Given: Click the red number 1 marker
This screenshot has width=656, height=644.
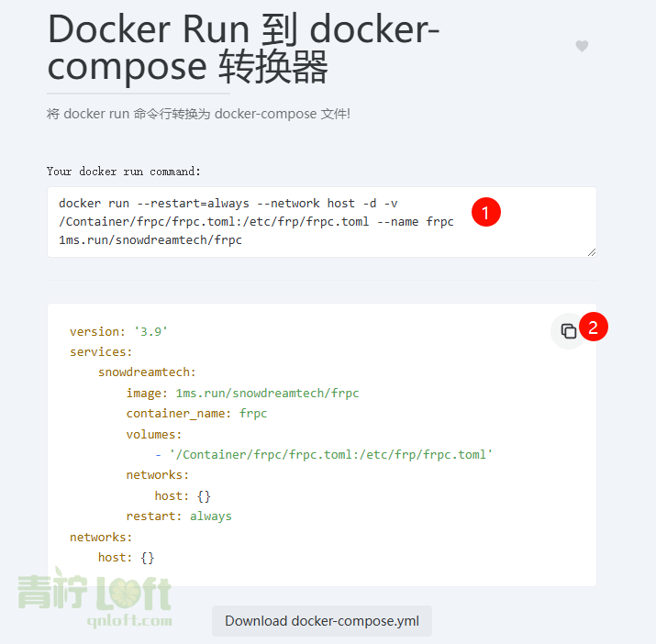Looking at the screenshot, I should pos(485,212).
